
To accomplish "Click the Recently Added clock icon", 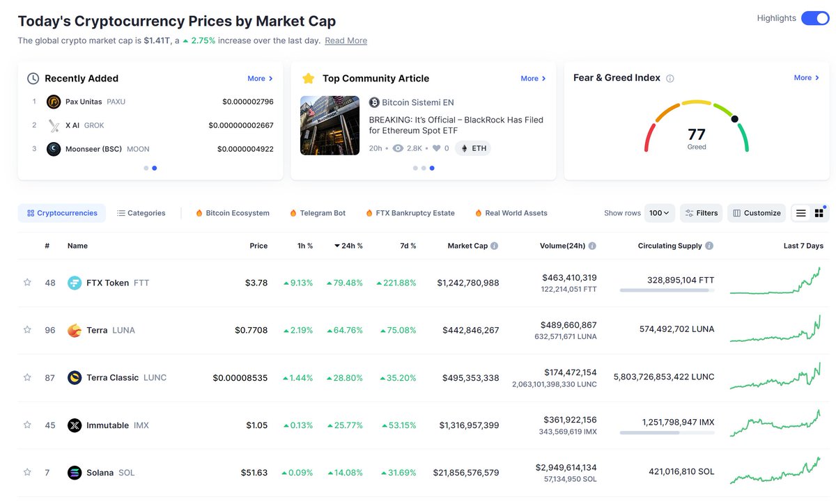I will click(33, 79).
